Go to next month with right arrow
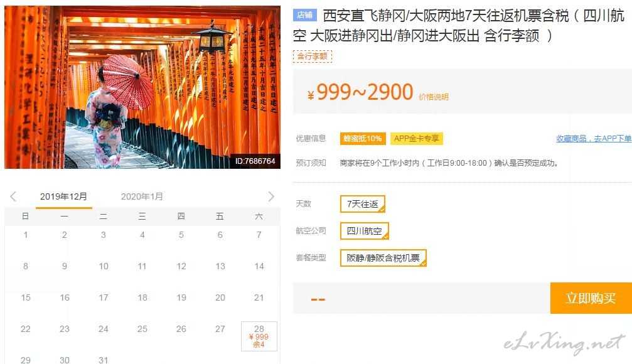The image size is (632, 364). 271,196
